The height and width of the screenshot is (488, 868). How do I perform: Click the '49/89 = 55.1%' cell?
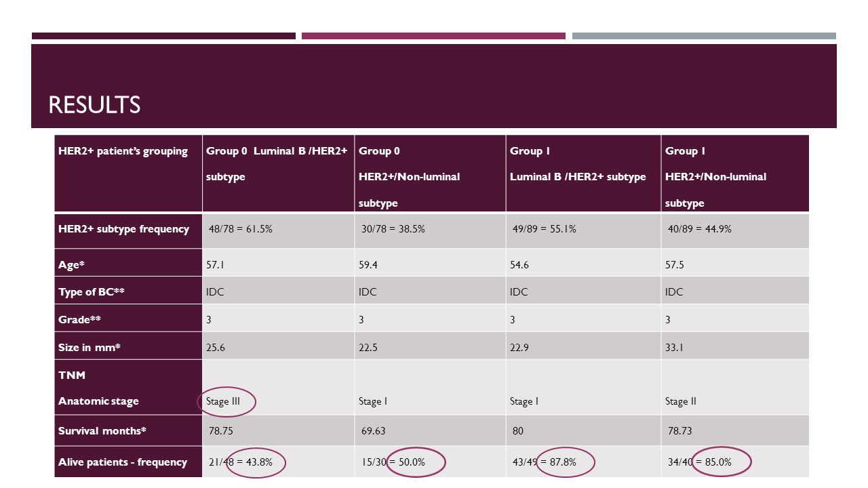coord(583,230)
